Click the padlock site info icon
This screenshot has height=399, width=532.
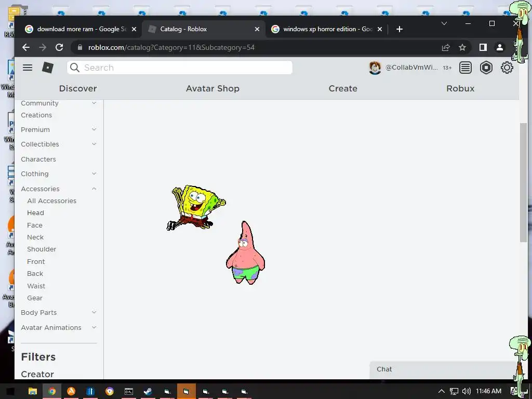tap(80, 47)
